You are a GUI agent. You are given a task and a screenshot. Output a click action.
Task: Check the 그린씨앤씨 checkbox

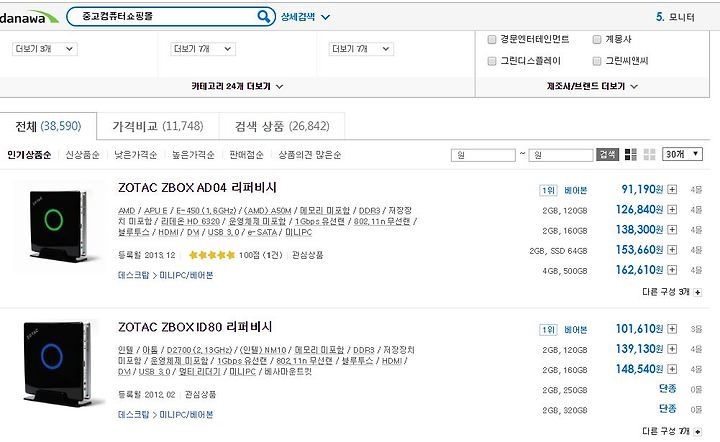click(597, 61)
